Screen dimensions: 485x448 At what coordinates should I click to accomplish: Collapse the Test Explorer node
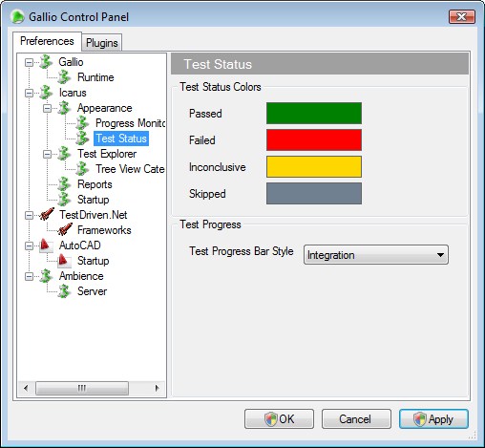[47, 154]
